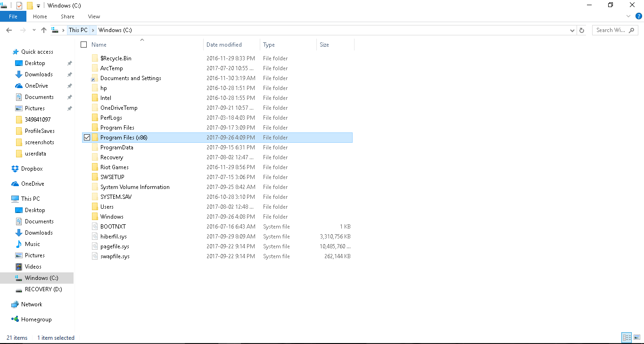The width and height of the screenshot is (644, 344).
Task: Expand the chevron before This PC in address bar
Action: (x=63, y=30)
